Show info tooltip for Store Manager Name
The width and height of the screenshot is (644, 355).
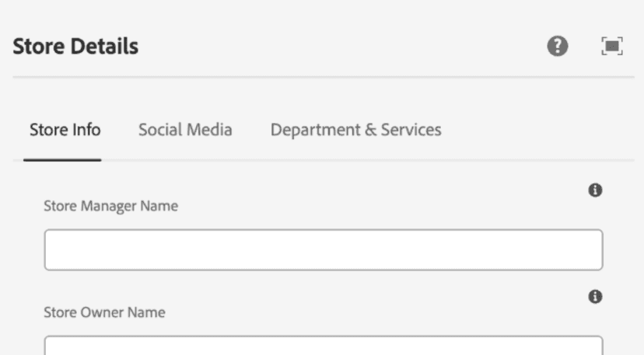[x=596, y=190]
